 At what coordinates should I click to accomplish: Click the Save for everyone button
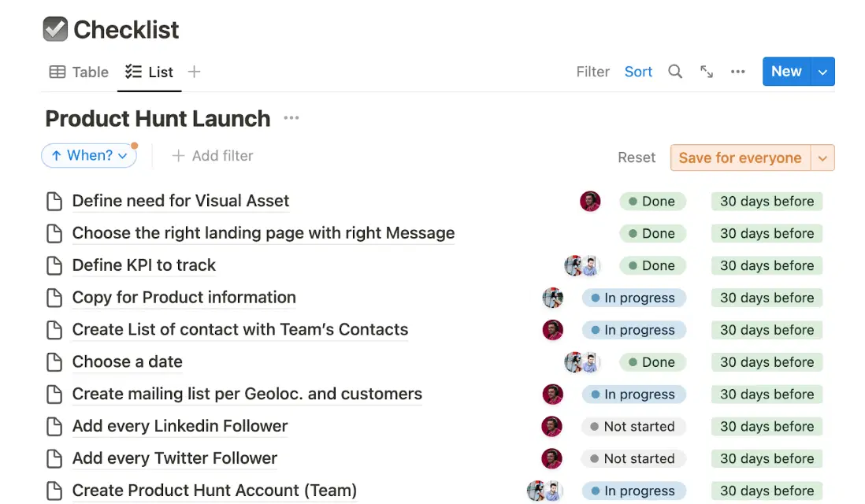(x=740, y=157)
